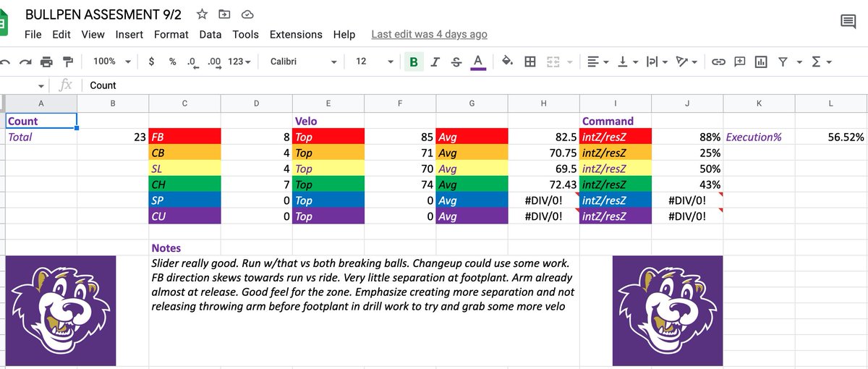868x369 pixels.
Task: Click the move to folder icon
Action: (x=225, y=14)
